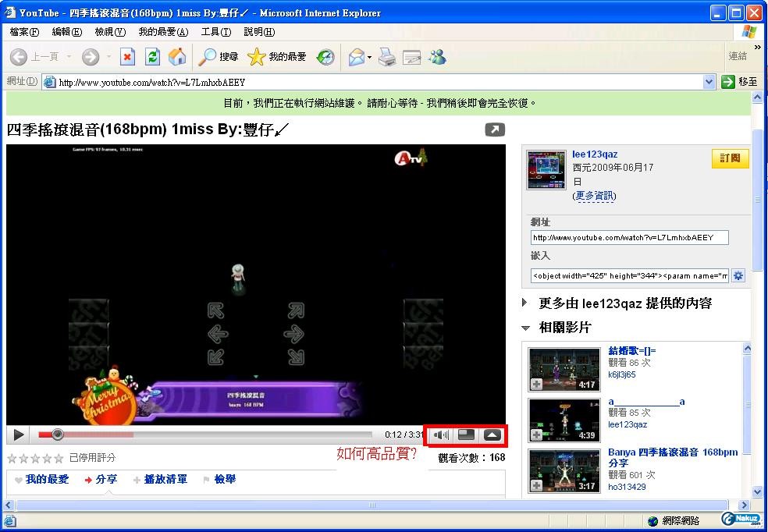Viewport: 768px width, 532px height.
Task: Click uploader k6jl3j65 link
Action: pos(621,374)
